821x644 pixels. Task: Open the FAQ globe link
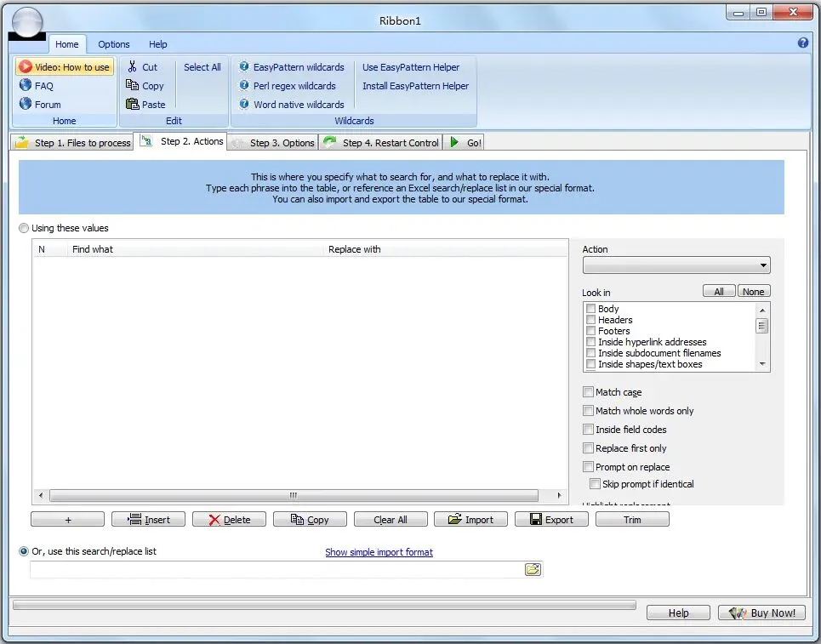pyautogui.click(x=36, y=85)
